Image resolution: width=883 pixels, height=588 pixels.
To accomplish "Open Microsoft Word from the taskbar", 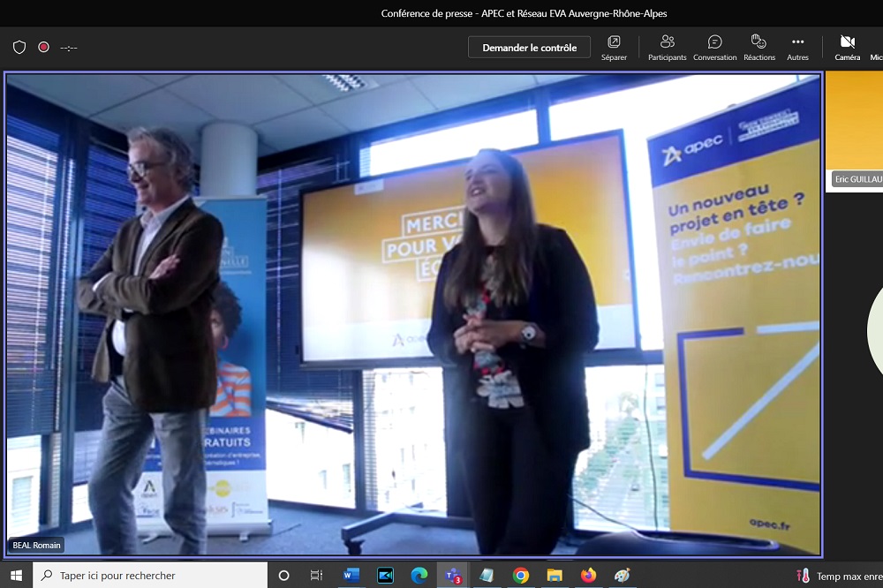I will [351, 575].
